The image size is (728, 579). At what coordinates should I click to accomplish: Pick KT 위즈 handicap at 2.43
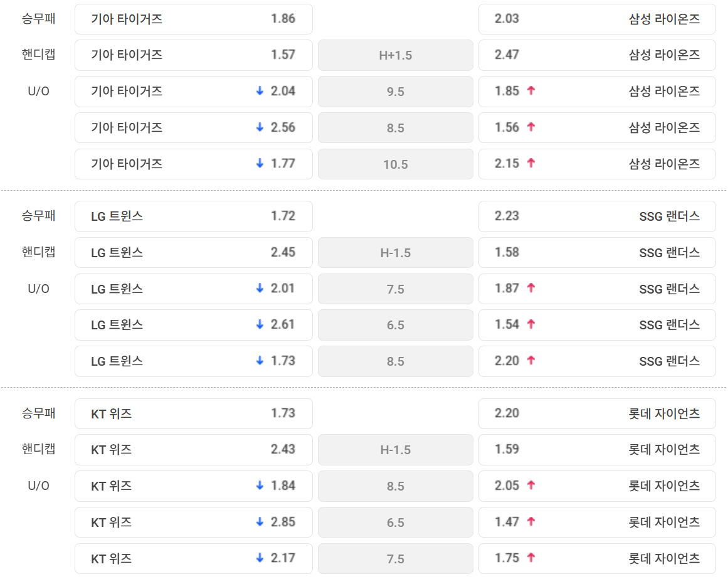(194, 450)
